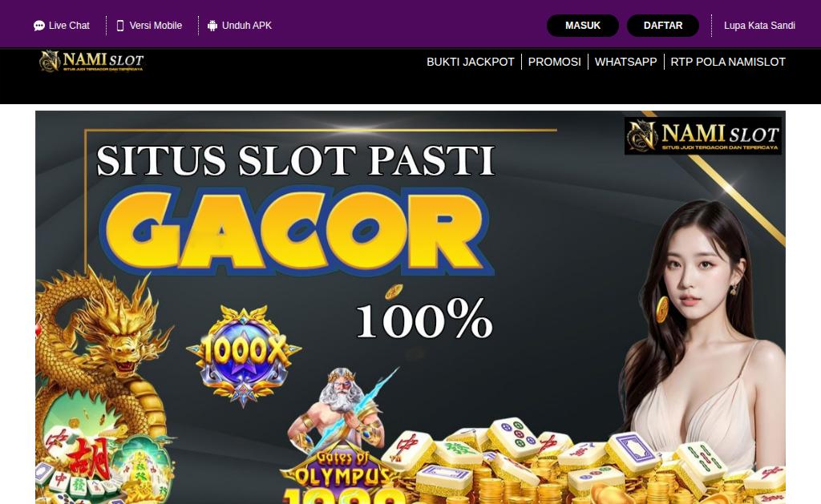Click the Nami Slot logo on the banner corner

702,135
